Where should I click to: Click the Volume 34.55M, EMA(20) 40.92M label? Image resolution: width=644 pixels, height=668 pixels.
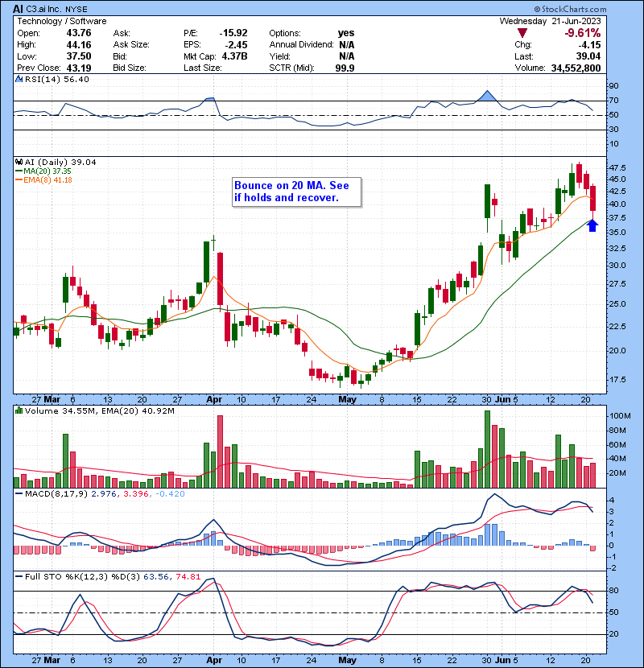click(x=99, y=410)
